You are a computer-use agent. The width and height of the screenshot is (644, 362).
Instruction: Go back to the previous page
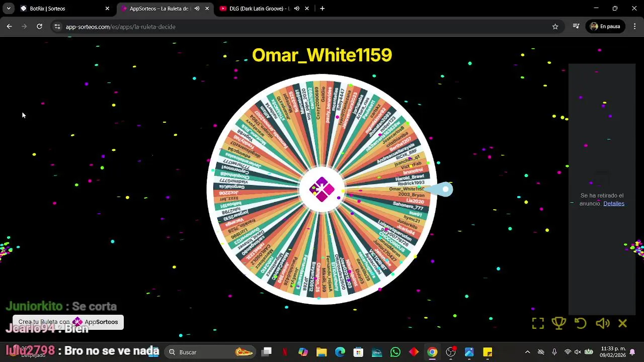[9, 27]
